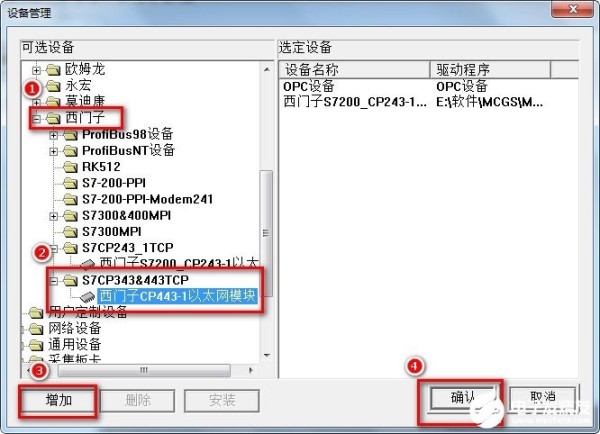The image size is (600, 434).
Task: Click the 增加 button
Action: 58,400
